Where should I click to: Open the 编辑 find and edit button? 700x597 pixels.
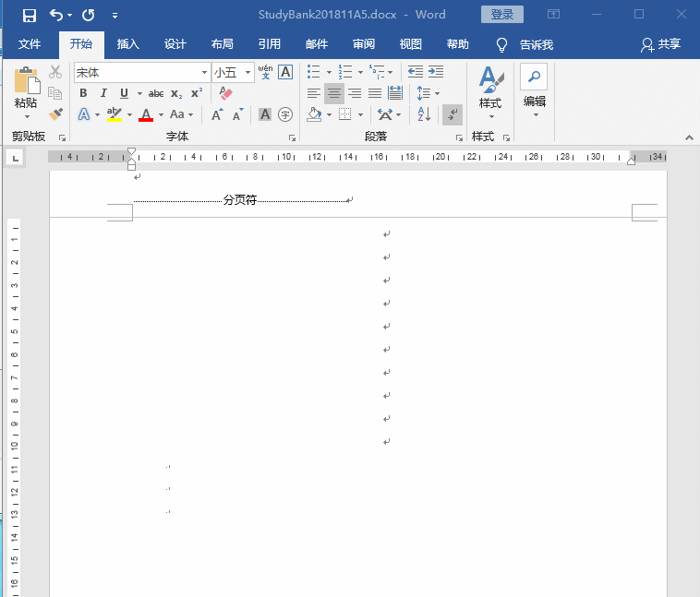[534, 92]
